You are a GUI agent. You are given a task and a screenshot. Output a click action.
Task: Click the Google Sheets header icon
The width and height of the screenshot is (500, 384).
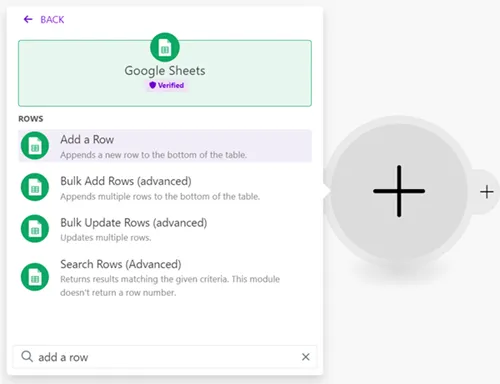[x=165, y=47]
